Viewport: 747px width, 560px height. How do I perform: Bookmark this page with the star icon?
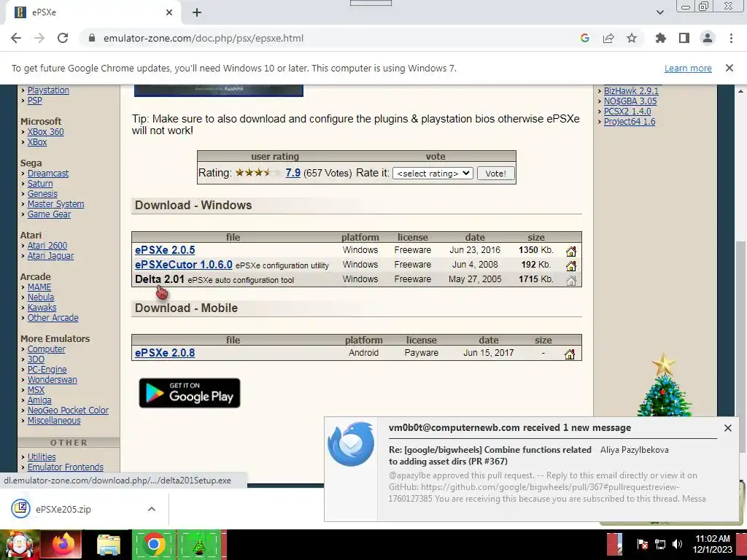[x=632, y=38]
